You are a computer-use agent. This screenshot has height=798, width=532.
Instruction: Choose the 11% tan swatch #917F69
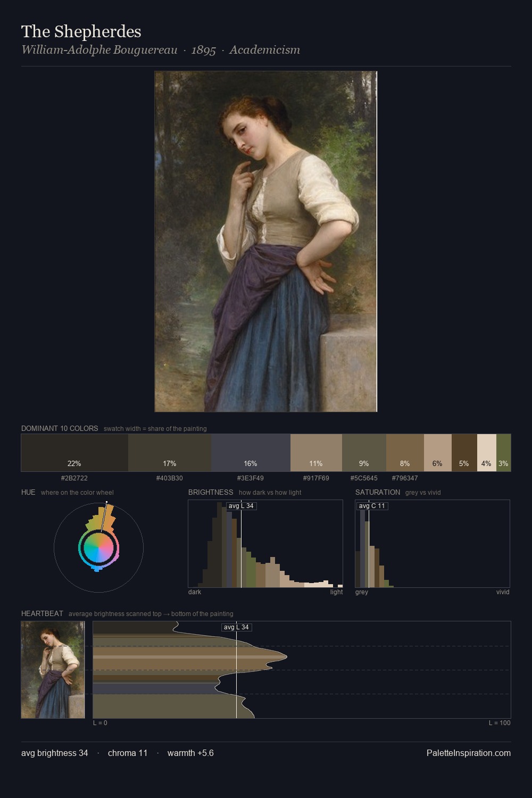(x=316, y=453)
